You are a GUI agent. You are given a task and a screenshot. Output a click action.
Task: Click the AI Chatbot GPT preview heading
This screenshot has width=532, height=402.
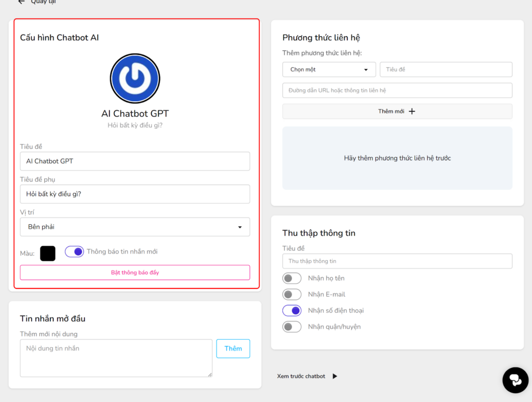click(135, 113)
